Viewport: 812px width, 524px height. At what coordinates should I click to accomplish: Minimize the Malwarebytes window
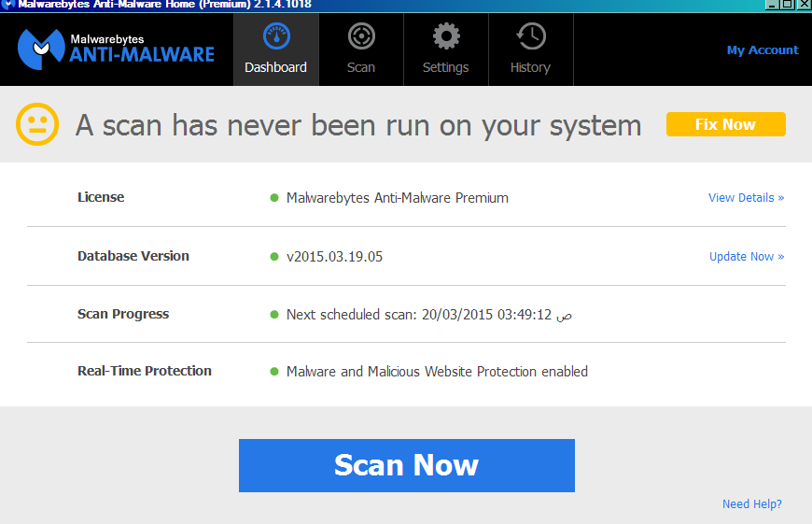773,5
